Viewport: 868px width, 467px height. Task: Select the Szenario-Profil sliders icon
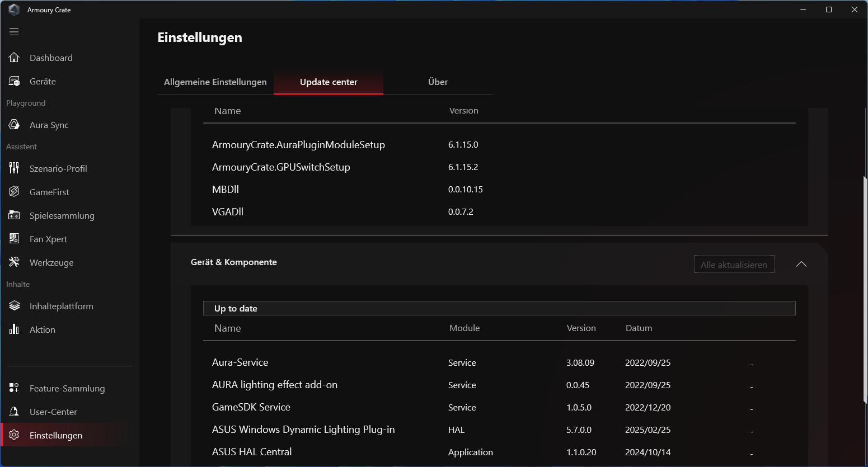point(15,168)
